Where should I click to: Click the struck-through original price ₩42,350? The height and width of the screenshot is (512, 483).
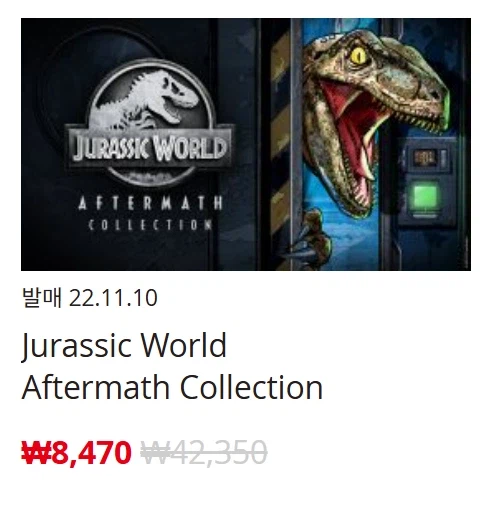click(204, 453)
